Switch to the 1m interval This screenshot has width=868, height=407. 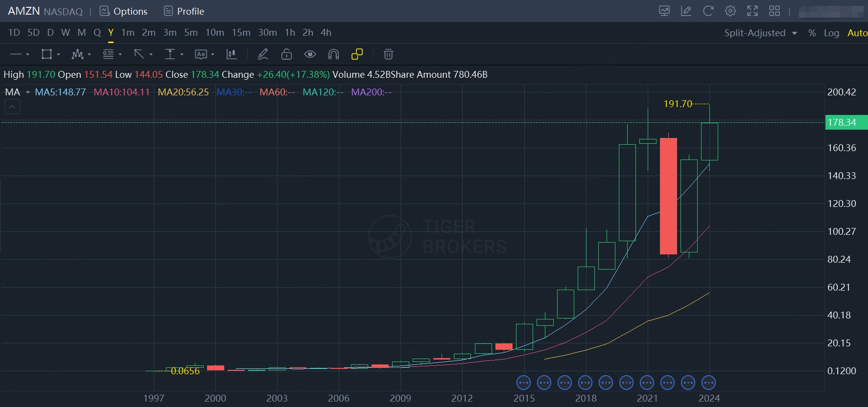click(128, 32)
